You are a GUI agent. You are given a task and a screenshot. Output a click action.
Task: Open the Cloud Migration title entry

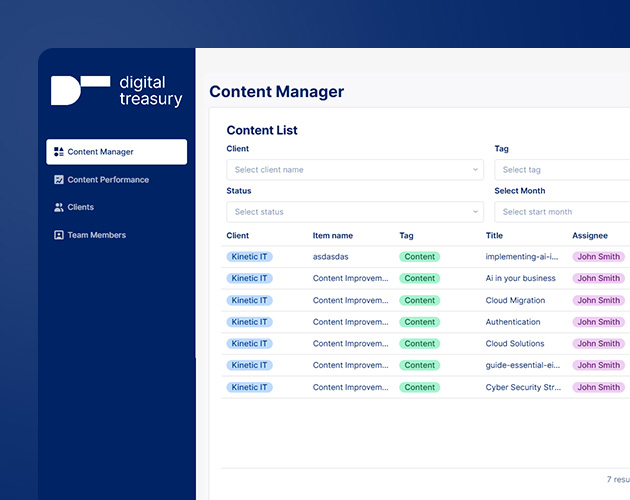515,300
